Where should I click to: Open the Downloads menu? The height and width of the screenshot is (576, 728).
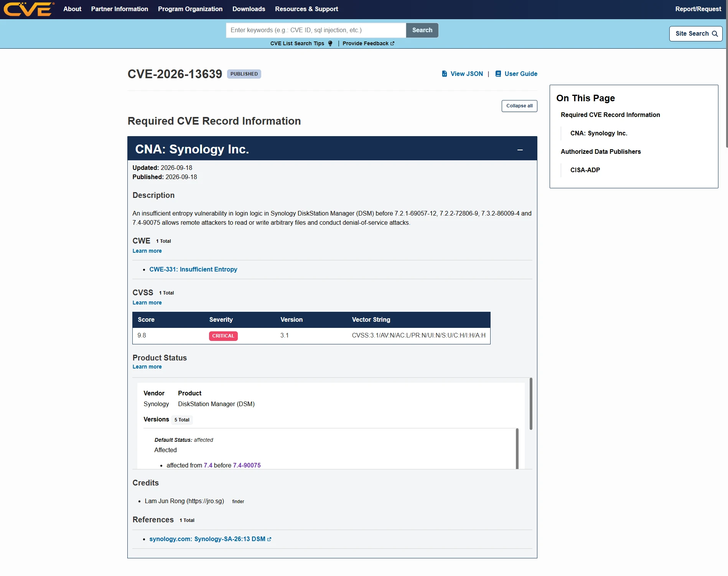click(249, 9)
